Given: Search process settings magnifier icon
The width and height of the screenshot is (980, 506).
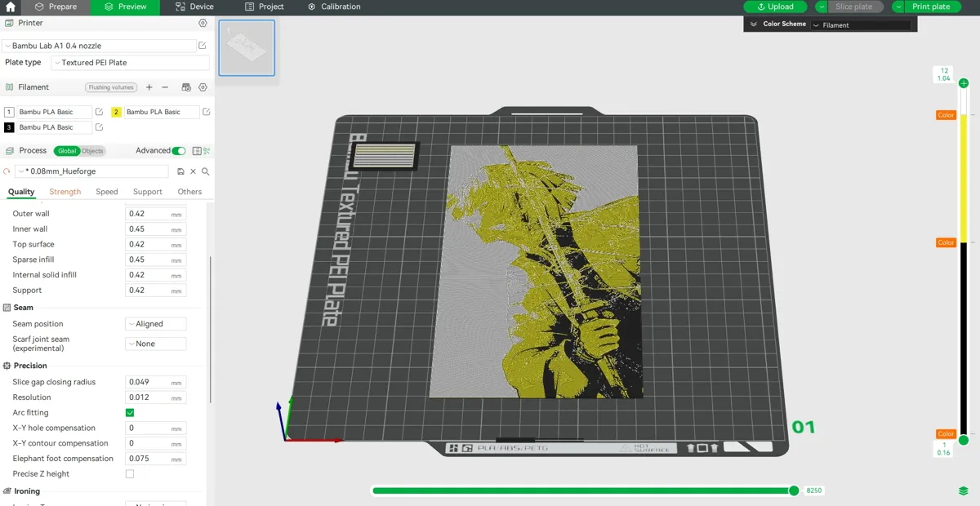Looking at the screenshot, I should click(x=205, y=171).
